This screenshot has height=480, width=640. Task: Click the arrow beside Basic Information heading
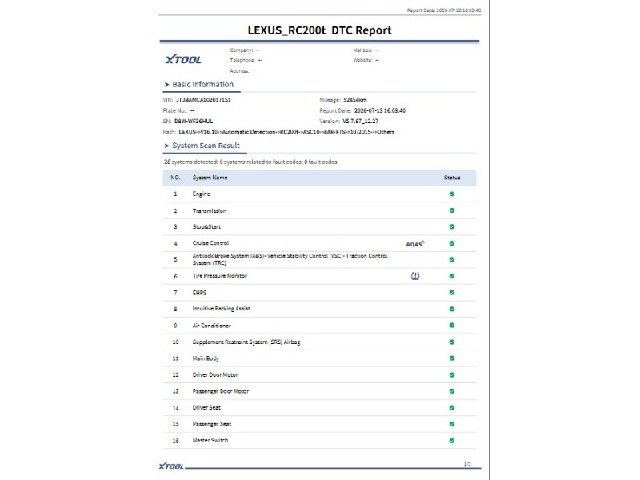coord(167,84)
